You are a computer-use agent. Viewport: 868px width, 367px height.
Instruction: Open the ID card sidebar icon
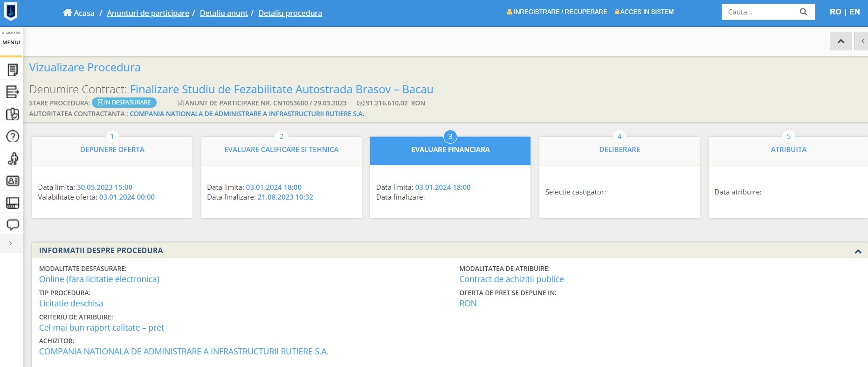[x=13, y=181]
